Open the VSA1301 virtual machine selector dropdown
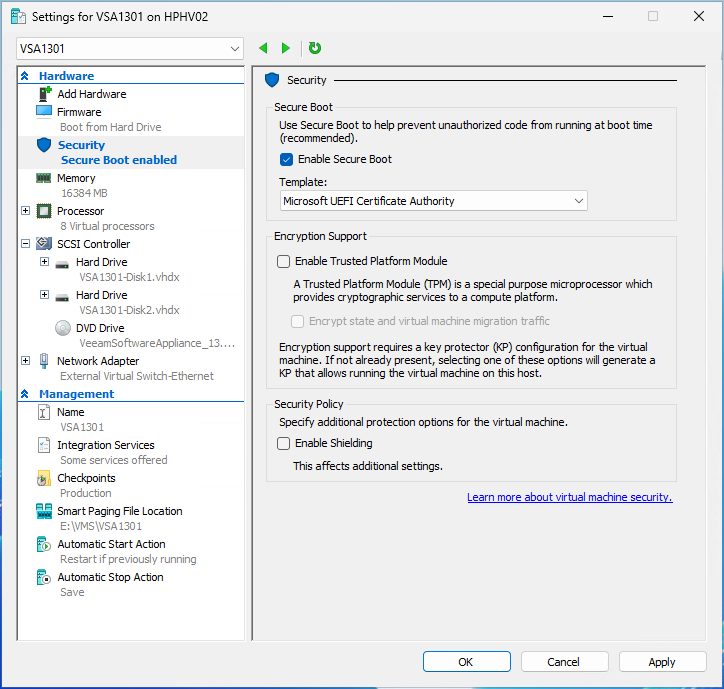Screen dimensions: 724x689 click(x=130, y=48)
